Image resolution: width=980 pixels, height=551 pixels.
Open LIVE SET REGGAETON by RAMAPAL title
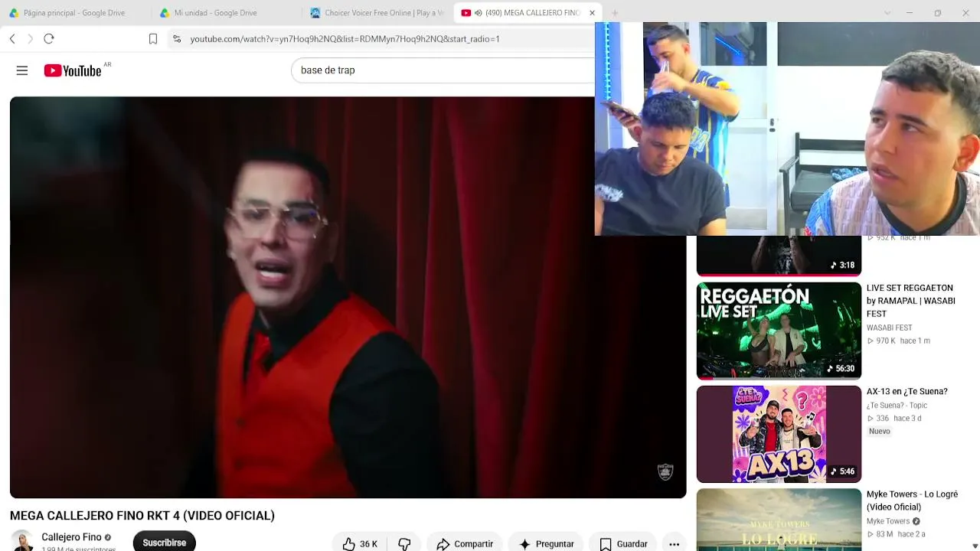911,301
